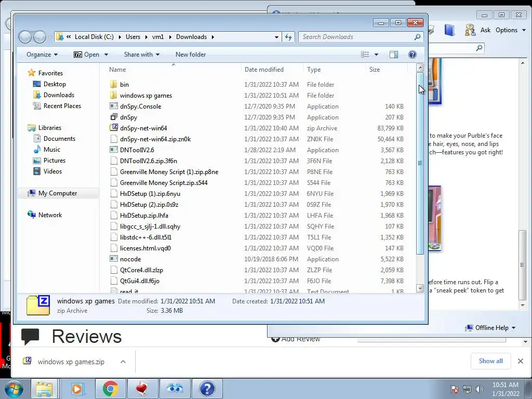
Task: Select the nocode application icon
Action: pos(114,259)
